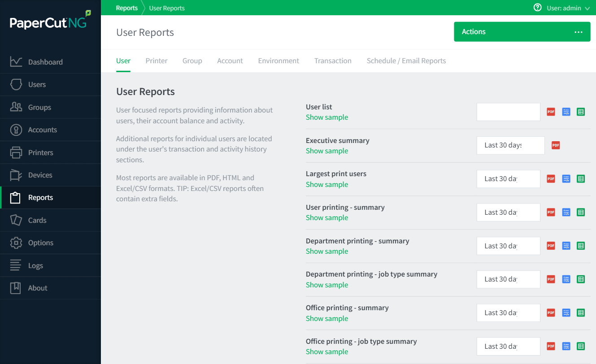Open the help question mark icon
Viewport: 596px width, 364px height.
tap(537, 8)
